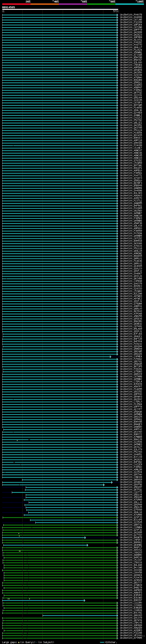This screenshot has width=146, height=644.
Task: Select hit label UniRef100_P12424
Action: pos(131,50)
